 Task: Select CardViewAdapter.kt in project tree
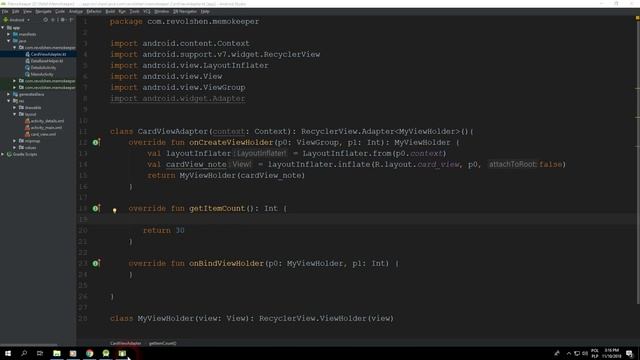45,54
